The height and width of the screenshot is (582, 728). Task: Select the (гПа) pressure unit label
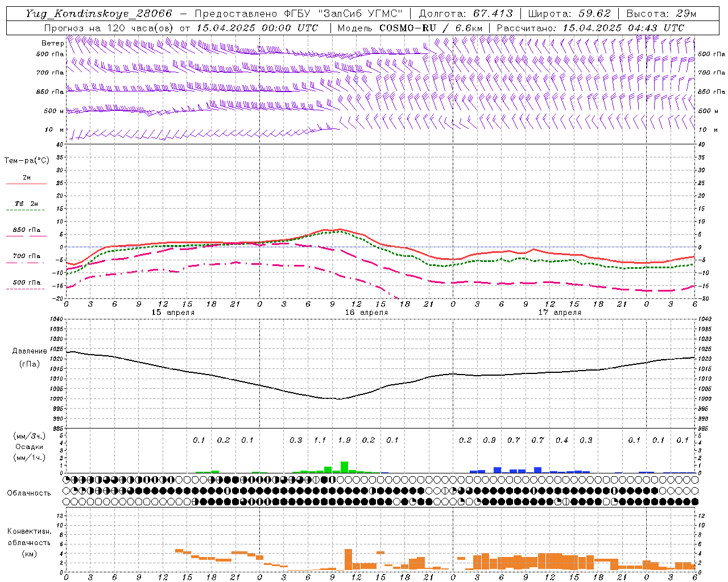pyautogui.click(x=30, y=364)
